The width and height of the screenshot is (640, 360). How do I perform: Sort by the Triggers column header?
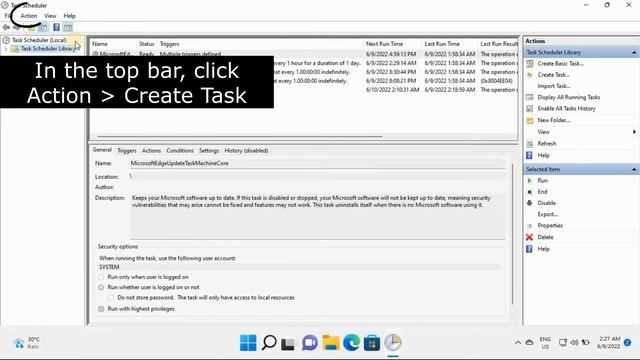(169, 44)
